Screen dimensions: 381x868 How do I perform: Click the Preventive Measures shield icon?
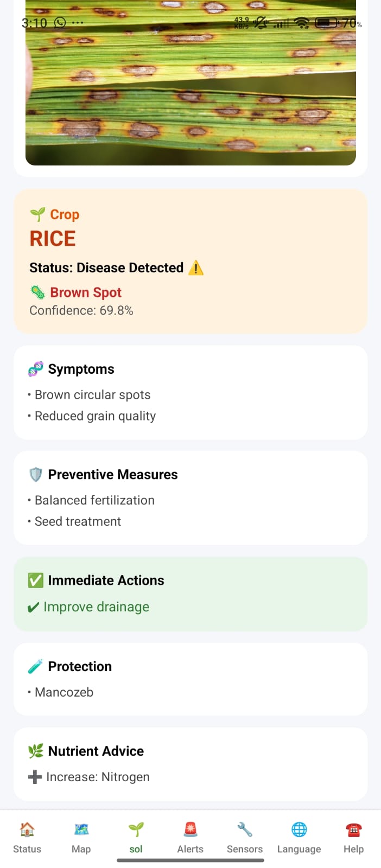[36, 475]
